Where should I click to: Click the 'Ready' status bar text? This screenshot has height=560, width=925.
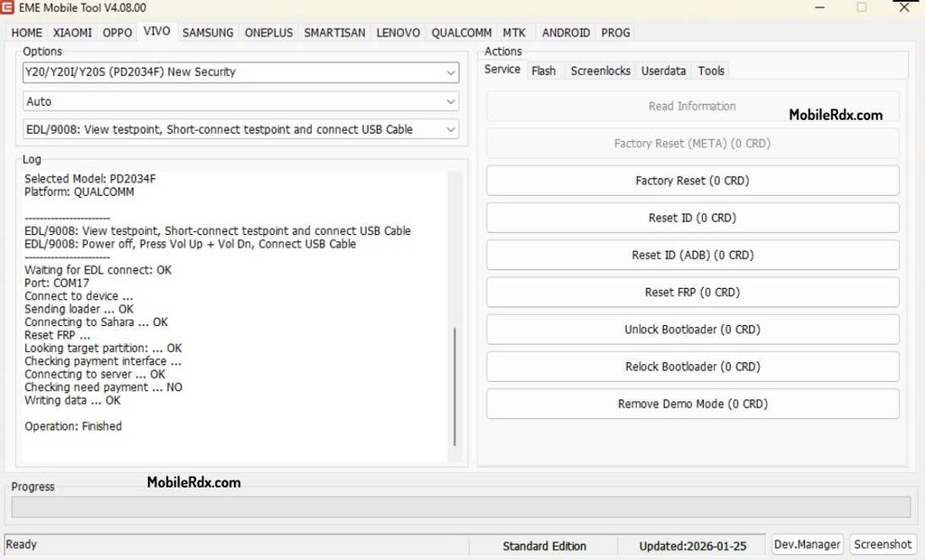(x=22, y=545)
